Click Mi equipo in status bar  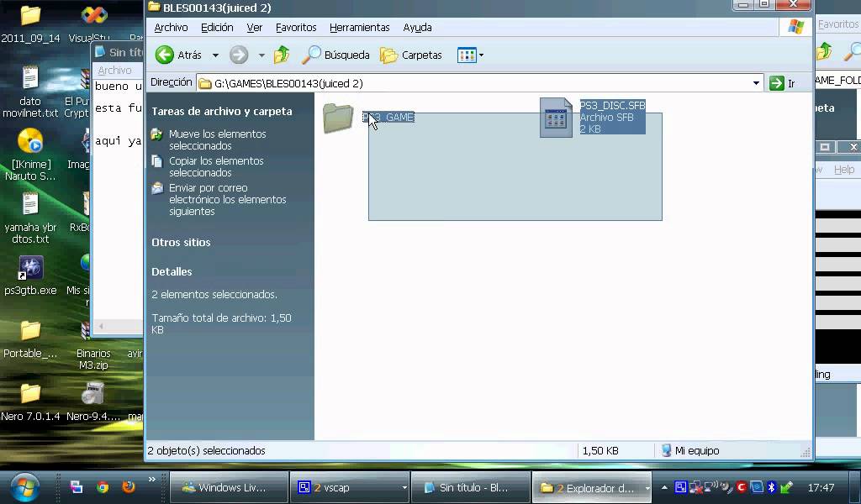[691, 451]
